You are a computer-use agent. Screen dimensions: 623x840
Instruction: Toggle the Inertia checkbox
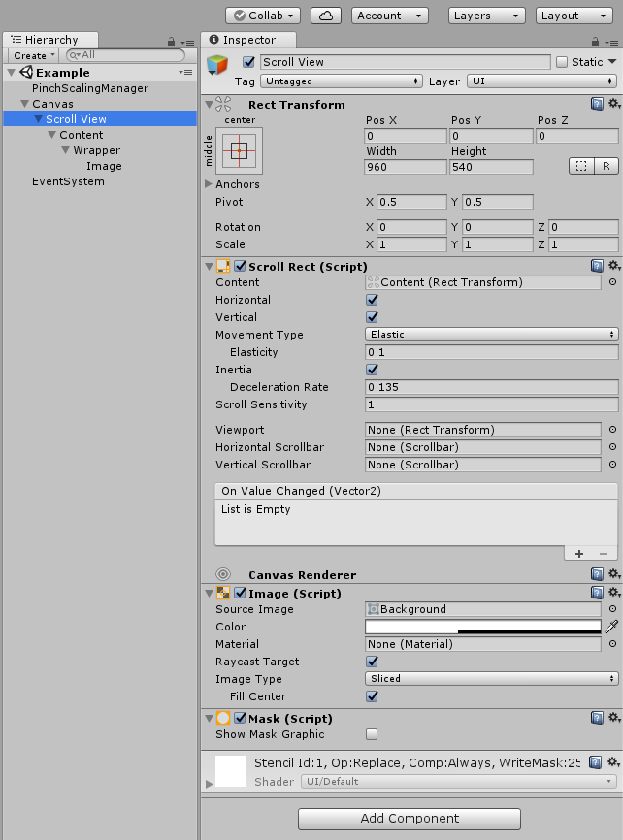point(372,370)
